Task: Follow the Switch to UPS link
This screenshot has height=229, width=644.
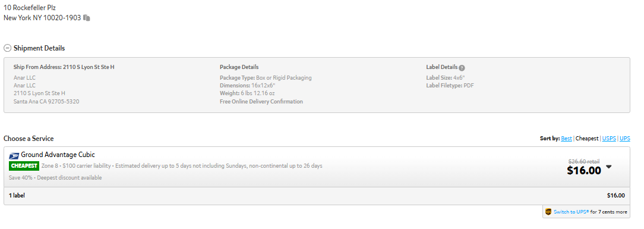Action: [x=572, y=212]
